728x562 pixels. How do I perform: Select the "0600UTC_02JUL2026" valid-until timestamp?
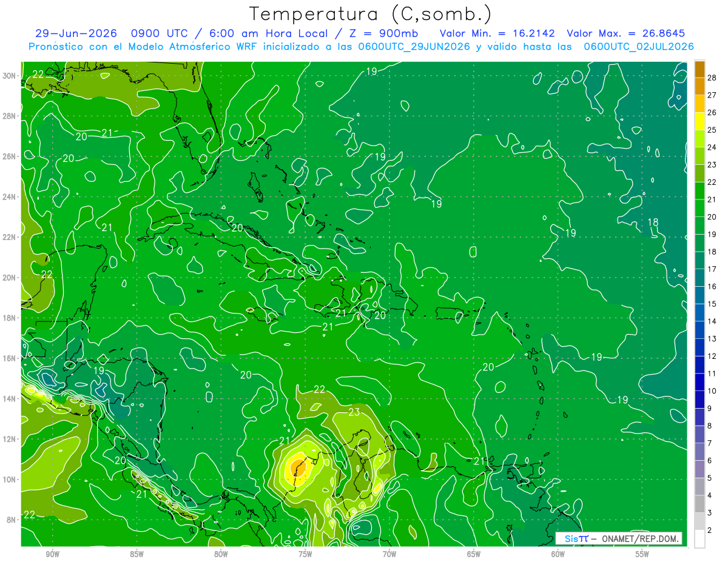pos(639,47)
